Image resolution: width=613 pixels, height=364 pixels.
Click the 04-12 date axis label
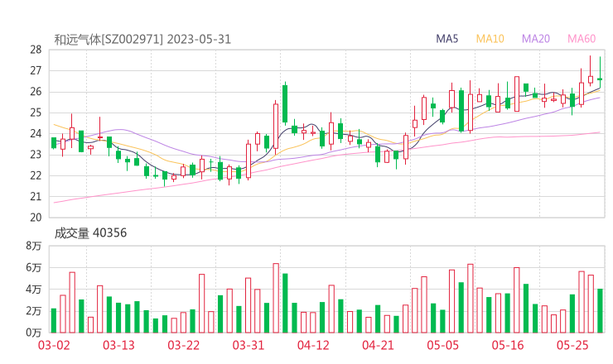tap(313, 345)
